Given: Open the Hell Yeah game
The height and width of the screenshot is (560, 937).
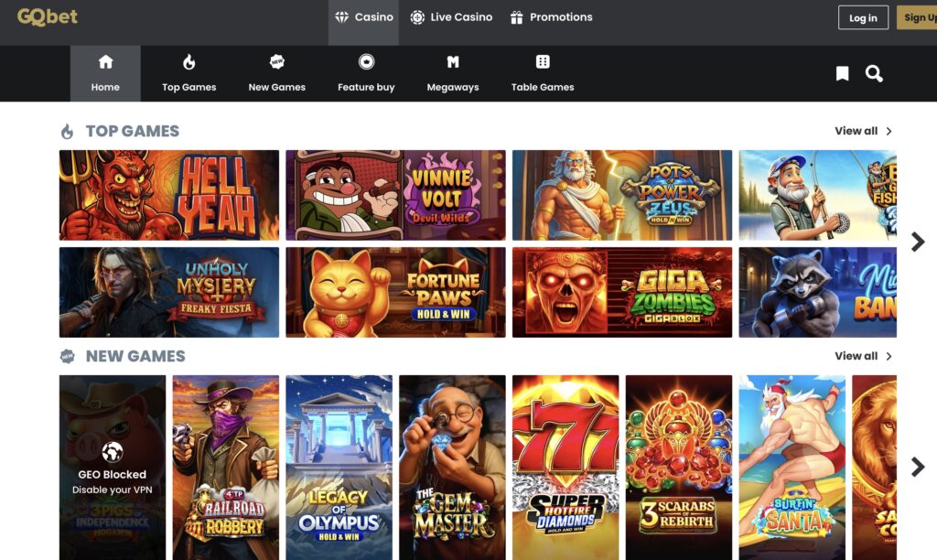Looking at the screenshot, I should (169, 196).
